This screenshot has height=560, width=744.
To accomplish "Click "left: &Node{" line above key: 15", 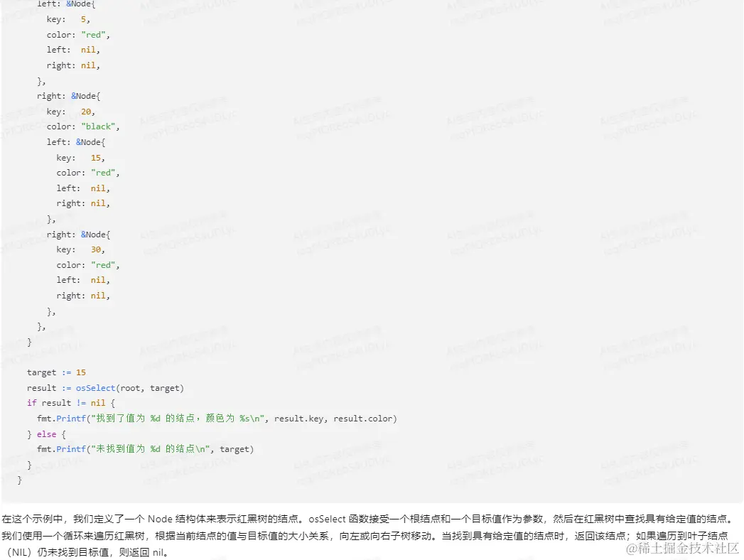I will pos(76,142).
